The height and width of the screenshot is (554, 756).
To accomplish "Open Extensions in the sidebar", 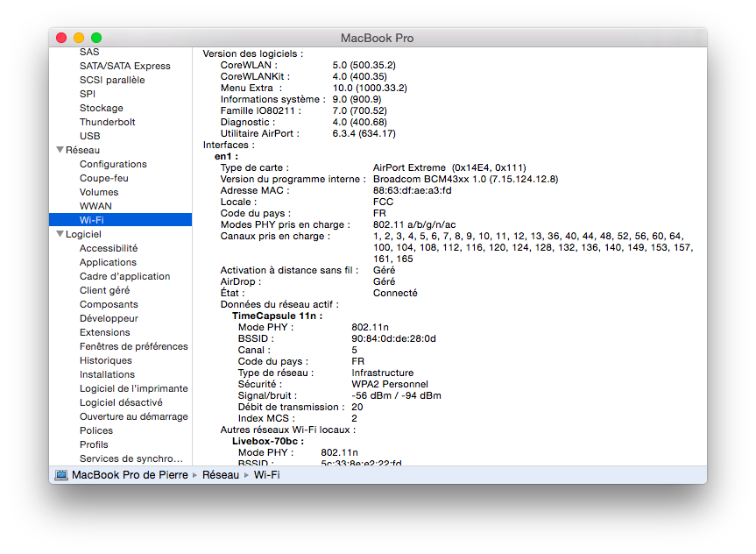I will click(x=104, y=332).
